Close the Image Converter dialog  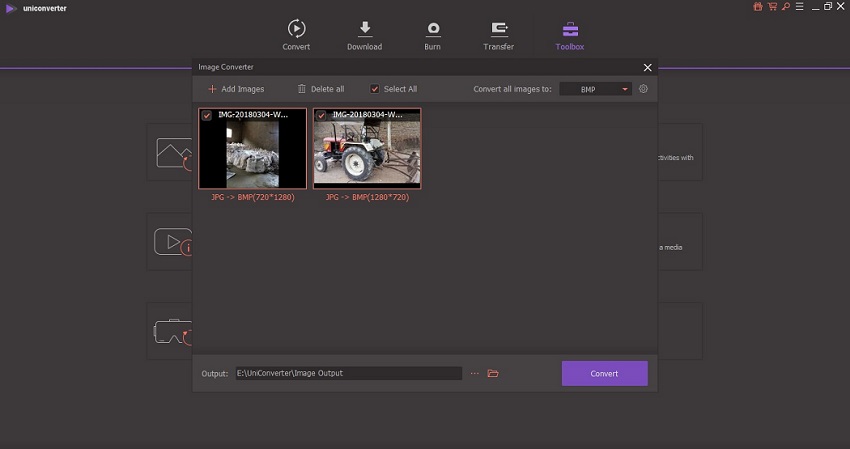coord(647,68)
